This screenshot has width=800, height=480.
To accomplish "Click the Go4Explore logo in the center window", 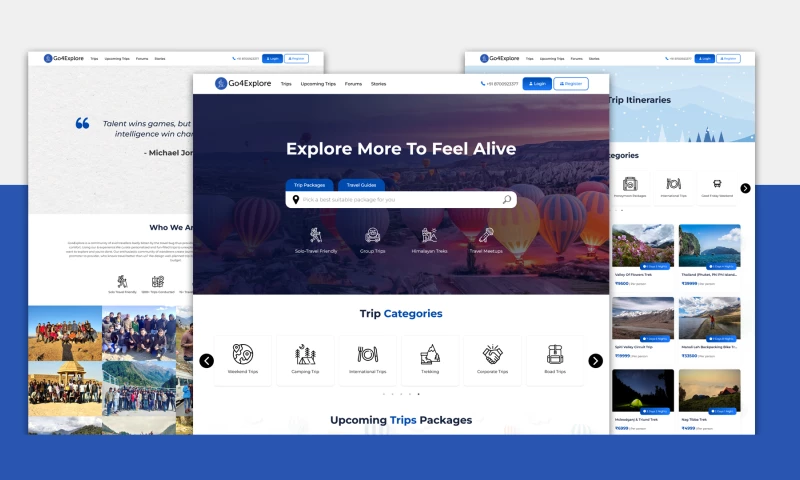I will tap(243, 83).
